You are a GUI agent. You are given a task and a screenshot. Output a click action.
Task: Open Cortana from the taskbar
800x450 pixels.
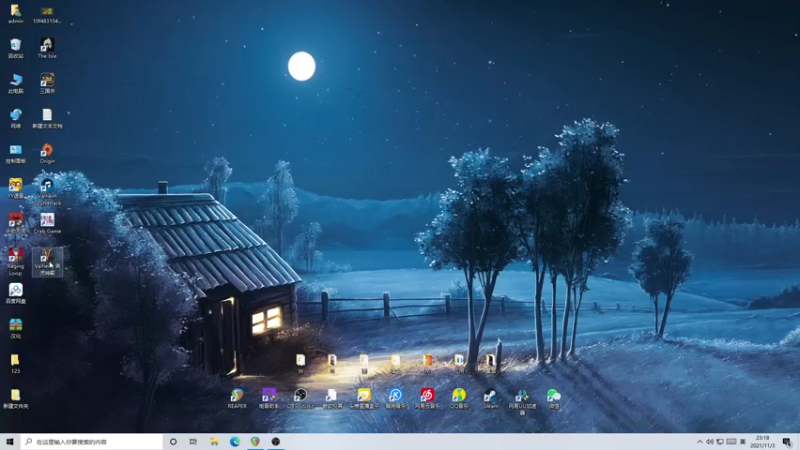(173, 441)
